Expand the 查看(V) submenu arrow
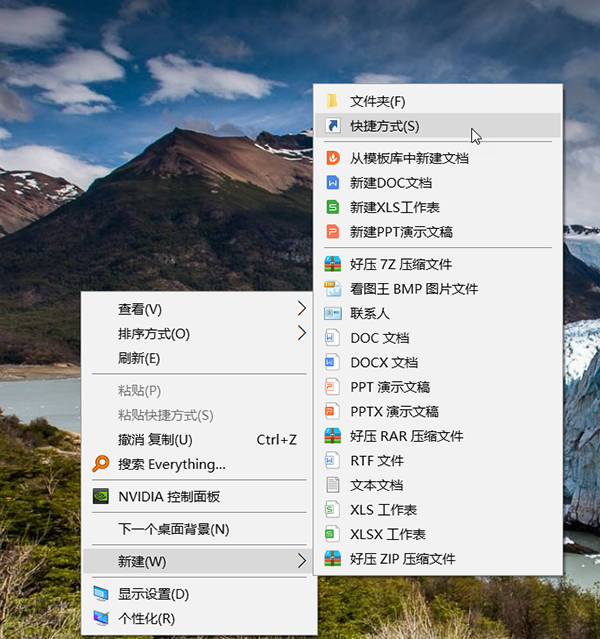 click(302, 308)
